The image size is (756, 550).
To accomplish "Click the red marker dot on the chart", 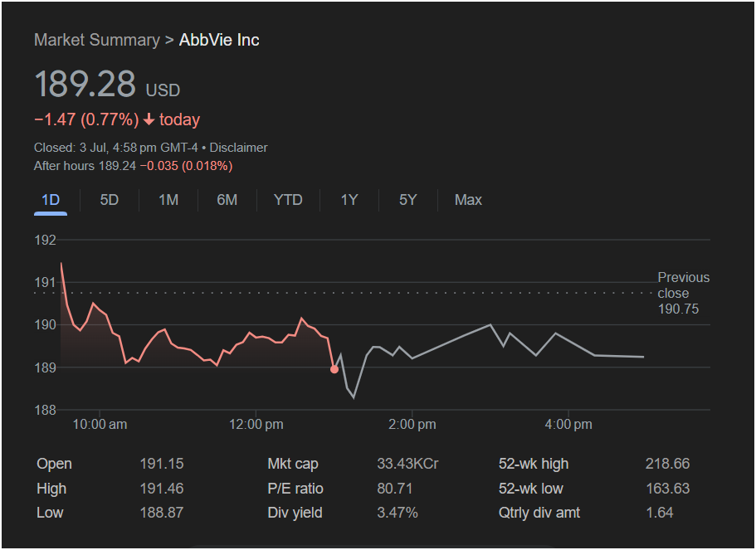I will 334,369.
